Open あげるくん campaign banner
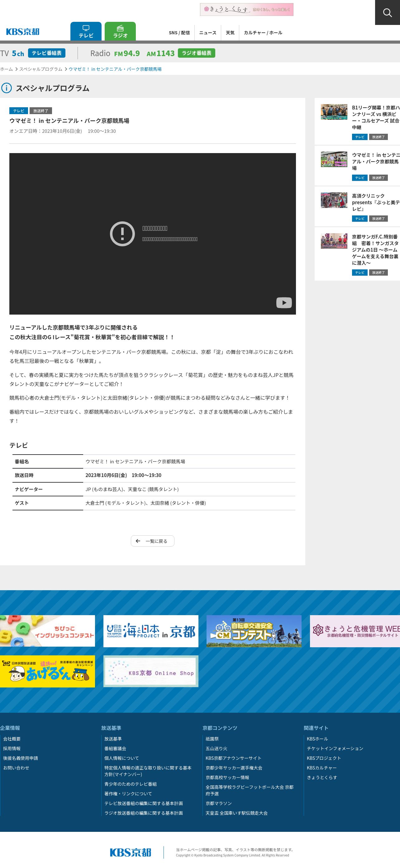 (47, 671)
